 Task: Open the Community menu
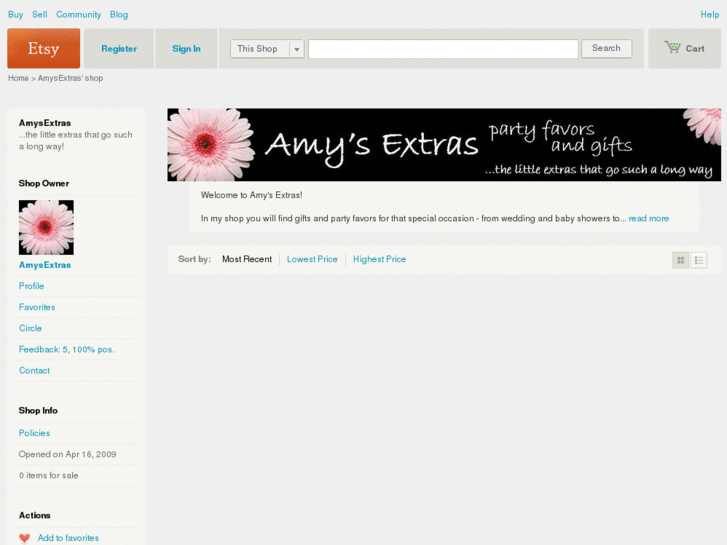tap(78, 14)
